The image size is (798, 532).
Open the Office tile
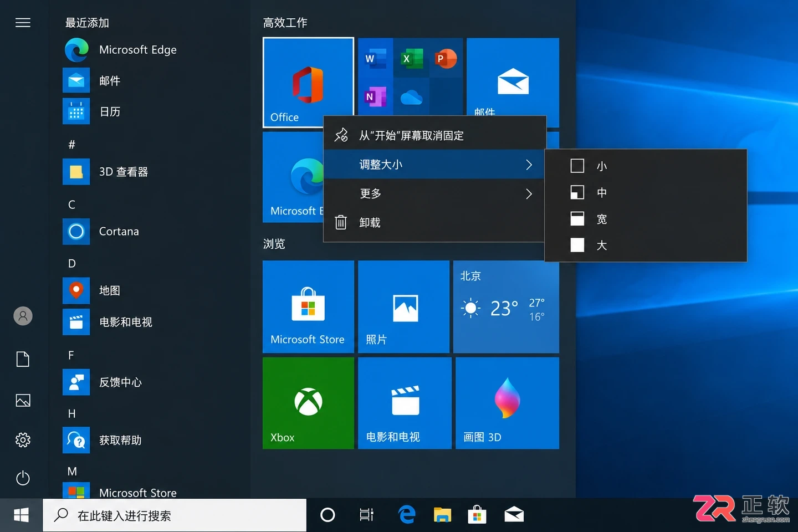[308, 82]
